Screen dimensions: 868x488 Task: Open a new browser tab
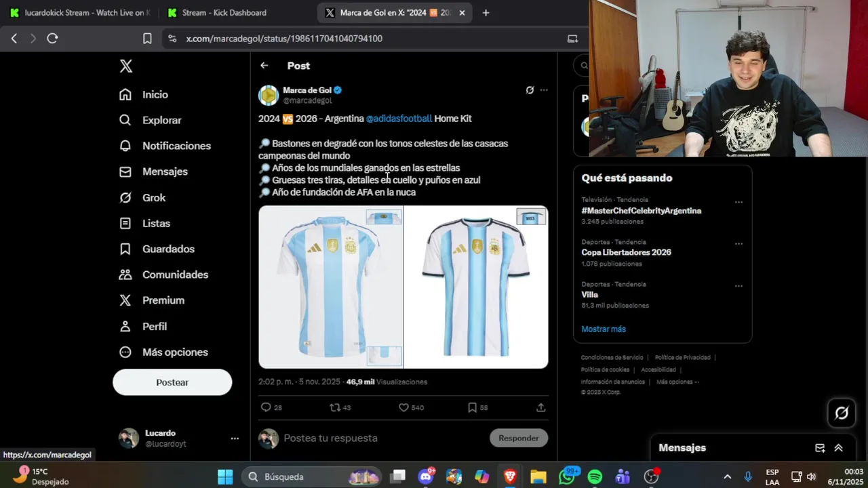pos(486,13)
